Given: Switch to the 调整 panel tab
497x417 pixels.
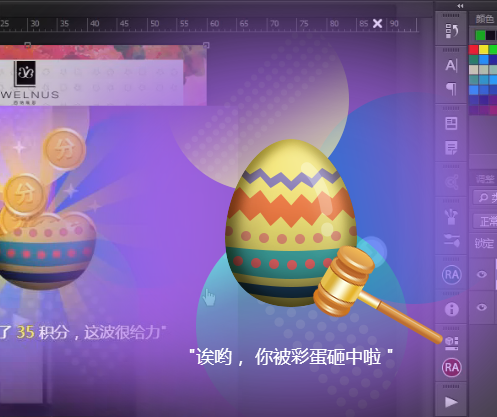Looking at the screenshot, I should 485,179.
